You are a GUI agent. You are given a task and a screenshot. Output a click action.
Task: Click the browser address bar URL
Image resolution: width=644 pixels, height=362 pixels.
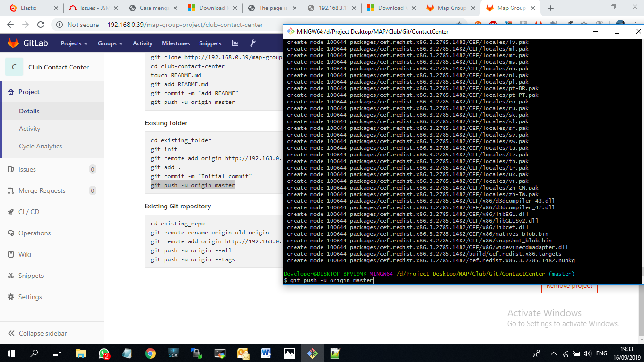[185, 25]
